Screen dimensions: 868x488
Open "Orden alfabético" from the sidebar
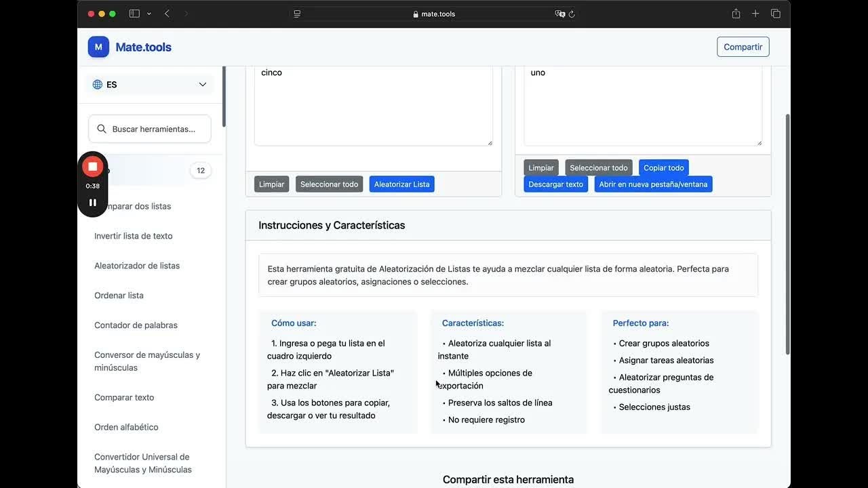coord(126,427)
